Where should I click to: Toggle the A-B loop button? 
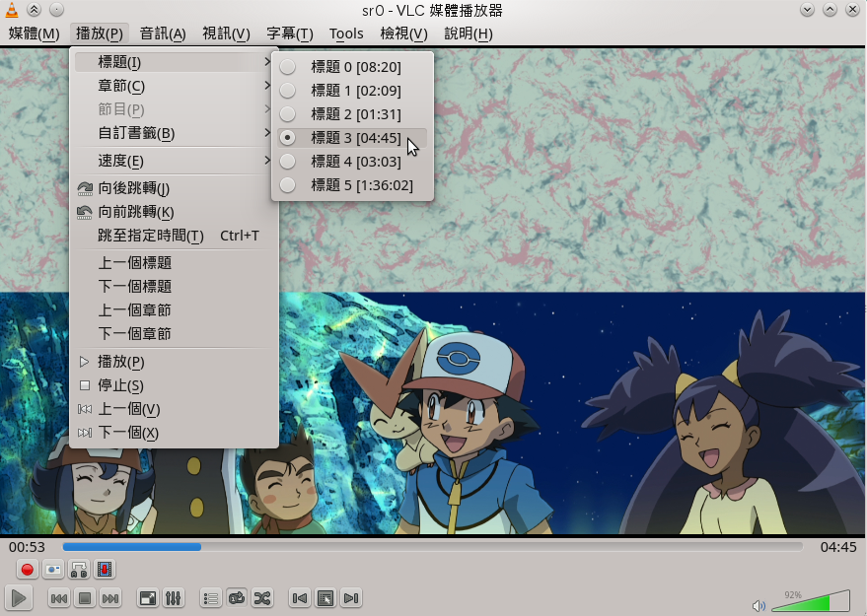coord(79,569)
